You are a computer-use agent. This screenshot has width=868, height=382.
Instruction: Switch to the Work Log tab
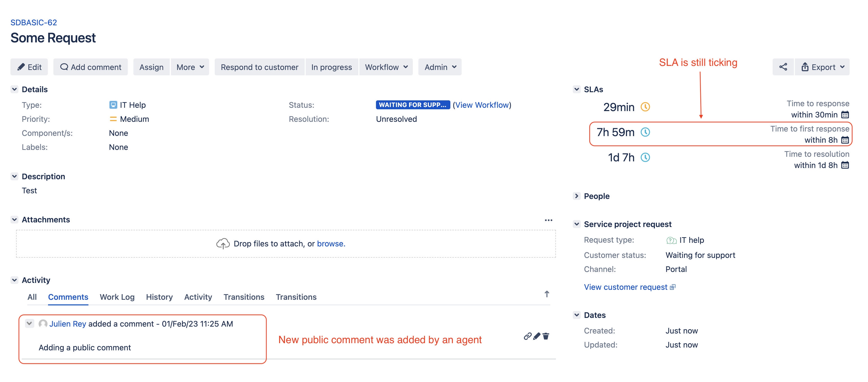tap(117, 297)
